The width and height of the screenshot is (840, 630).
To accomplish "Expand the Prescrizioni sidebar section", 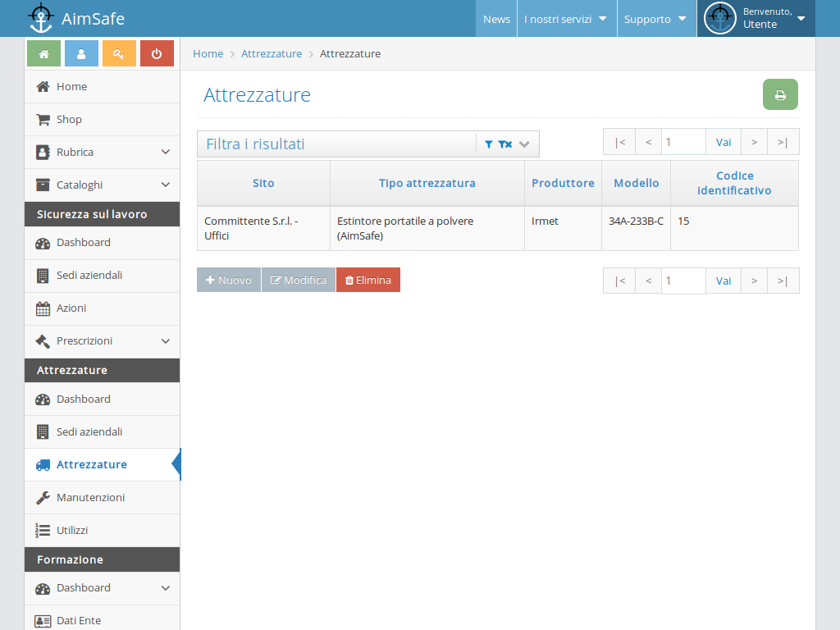I will point(102,341).
